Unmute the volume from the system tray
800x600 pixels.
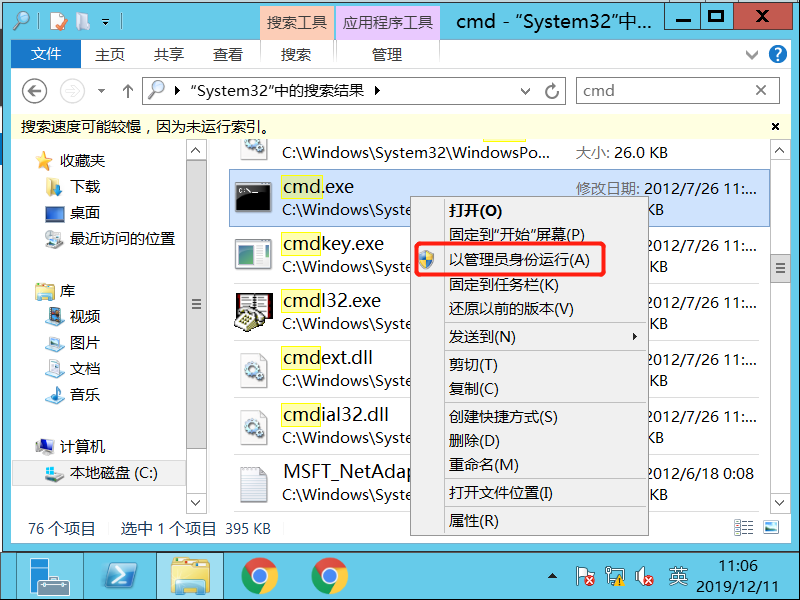coord(644,577)
